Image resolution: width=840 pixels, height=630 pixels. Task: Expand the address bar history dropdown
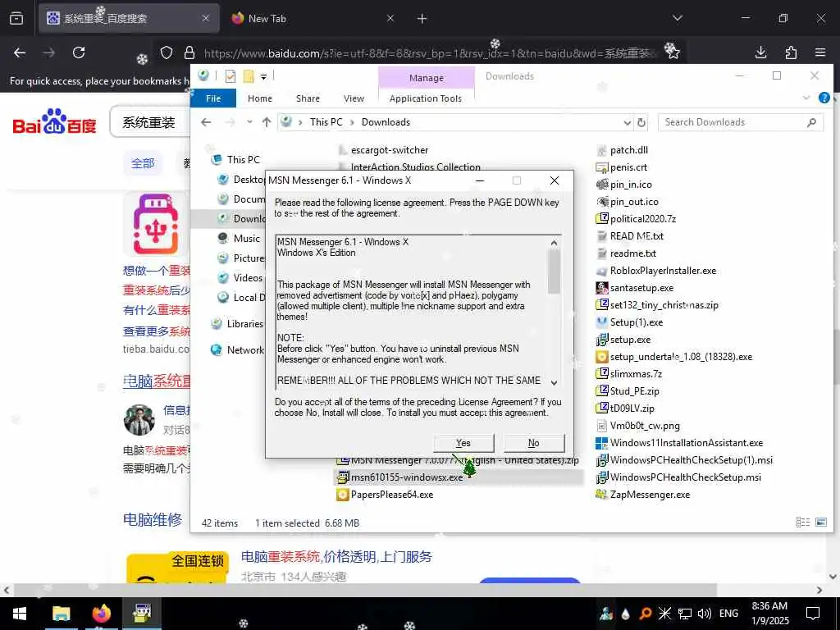coord(627,123)
